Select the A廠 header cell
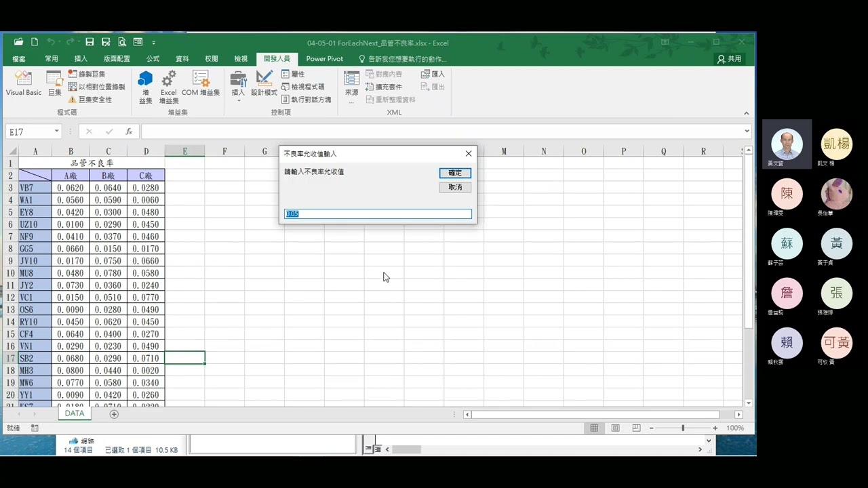This screenshot has width=868, height=488. pos(71,176)
